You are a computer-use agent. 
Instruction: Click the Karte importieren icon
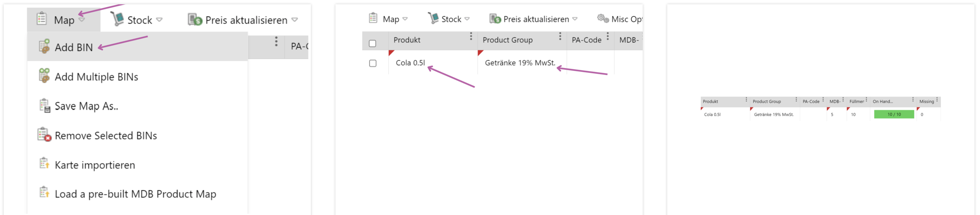(44, 164)
